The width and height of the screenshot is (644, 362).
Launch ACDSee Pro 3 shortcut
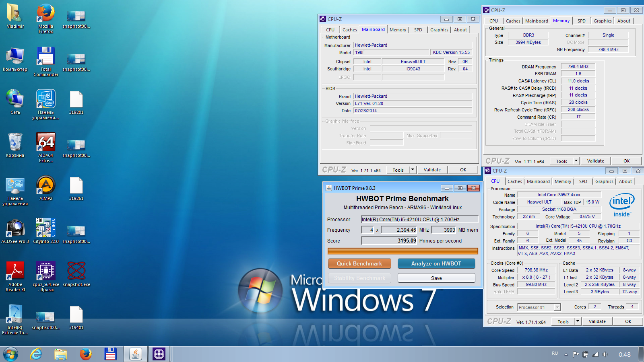coord(15,231)
